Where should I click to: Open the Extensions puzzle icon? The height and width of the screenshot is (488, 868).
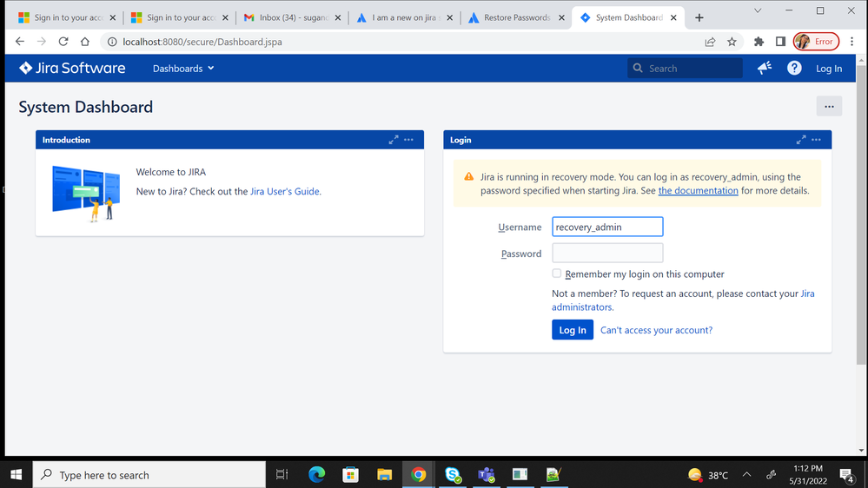point(759,42)
